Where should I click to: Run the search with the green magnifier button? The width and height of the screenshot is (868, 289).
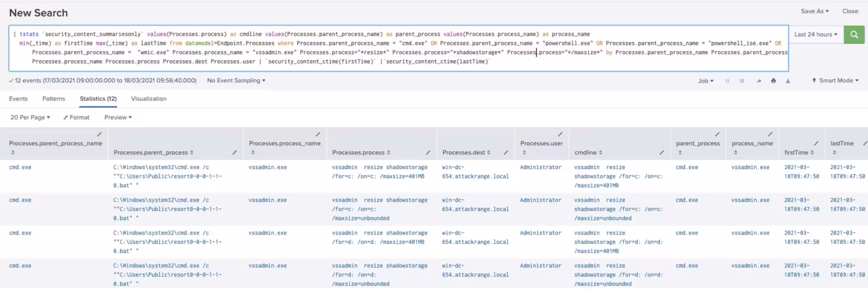[x=854, y=35]
